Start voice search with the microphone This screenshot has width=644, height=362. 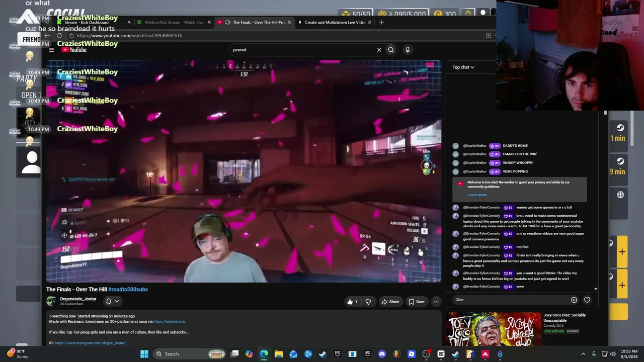[x=408, y=50]
